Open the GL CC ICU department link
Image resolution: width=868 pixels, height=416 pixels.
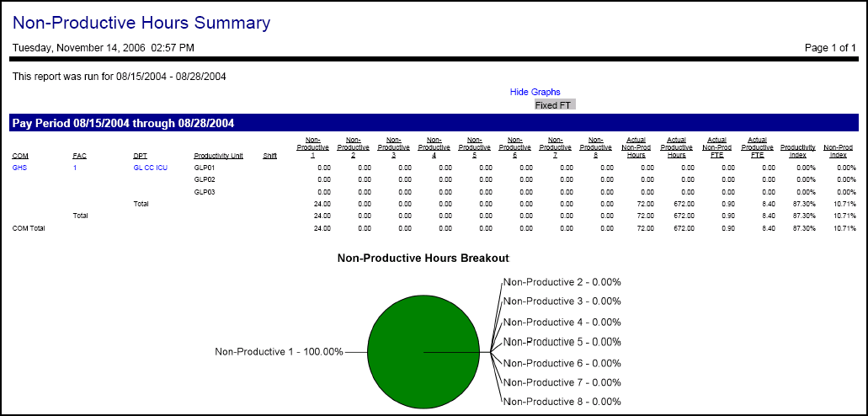(150, 168)
